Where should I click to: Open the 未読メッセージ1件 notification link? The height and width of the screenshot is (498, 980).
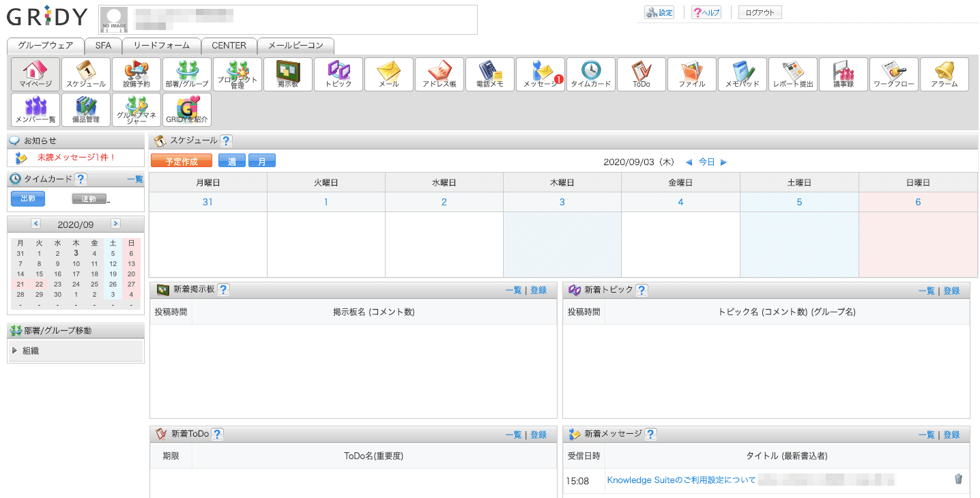coord(76,158)
